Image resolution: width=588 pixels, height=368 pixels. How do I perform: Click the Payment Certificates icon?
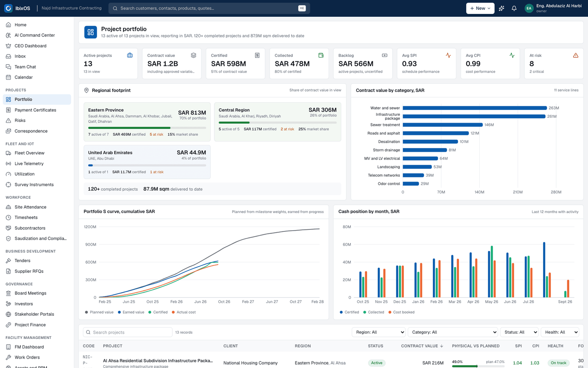tap(8, 110)
